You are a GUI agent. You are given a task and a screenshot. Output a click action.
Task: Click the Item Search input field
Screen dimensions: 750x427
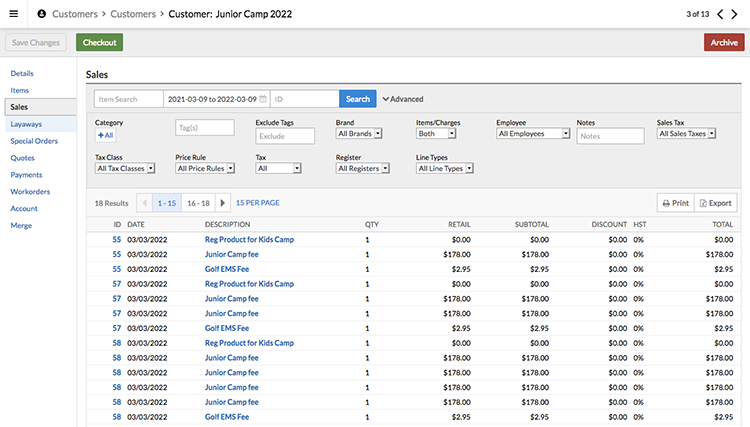[129, 99]
